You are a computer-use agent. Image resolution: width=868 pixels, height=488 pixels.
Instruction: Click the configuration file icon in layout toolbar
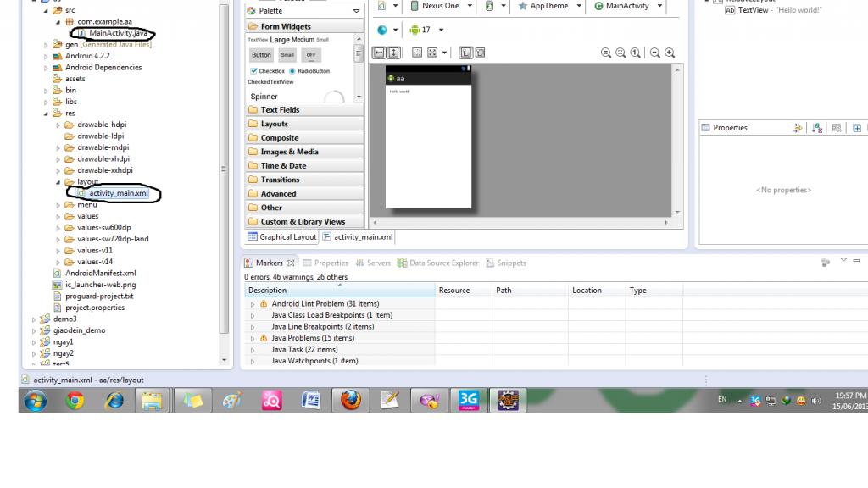tap(382, 6)
